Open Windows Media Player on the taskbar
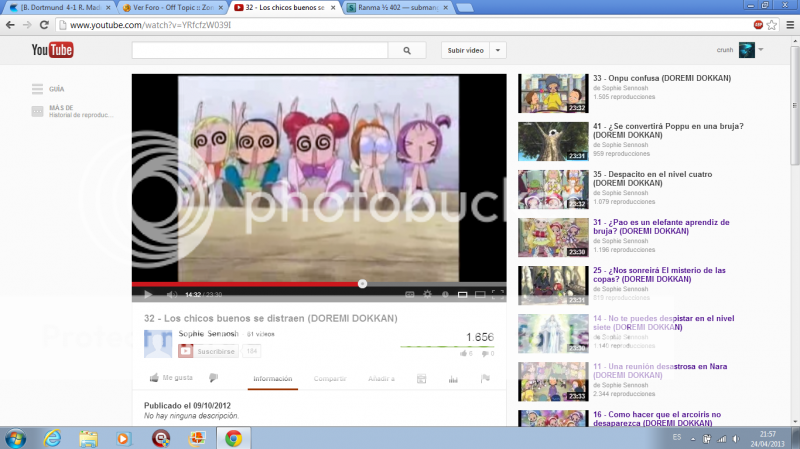The width and height of the screenshot is (800, 449). click(123, 438)
